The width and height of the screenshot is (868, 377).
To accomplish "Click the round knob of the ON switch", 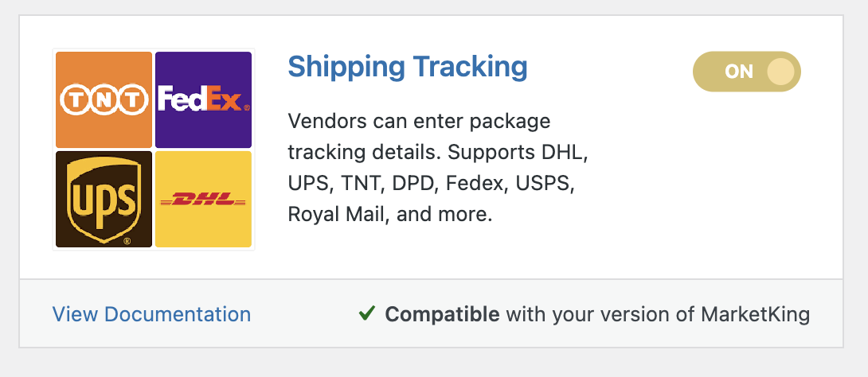I will [780, 72].
